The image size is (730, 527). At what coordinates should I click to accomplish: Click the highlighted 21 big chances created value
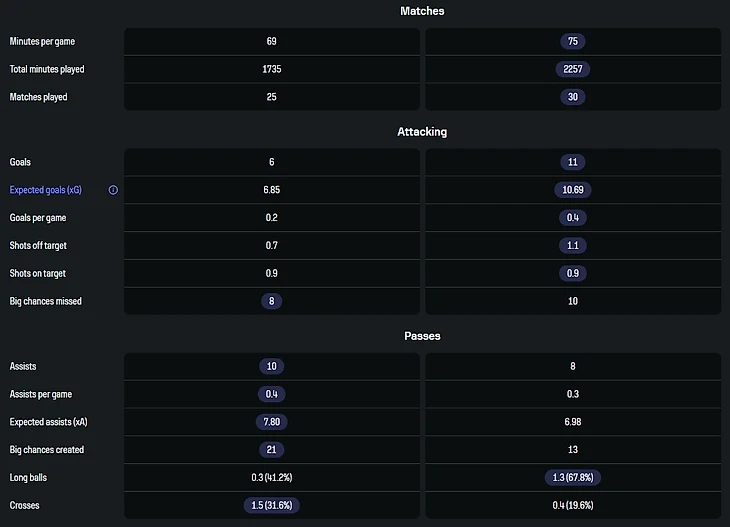[x=272, y=450]
